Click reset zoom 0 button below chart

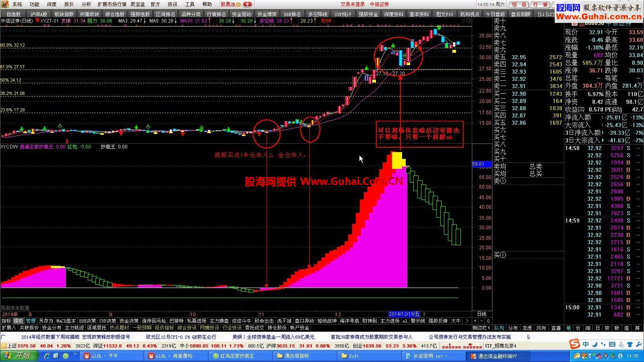[488, 321]
